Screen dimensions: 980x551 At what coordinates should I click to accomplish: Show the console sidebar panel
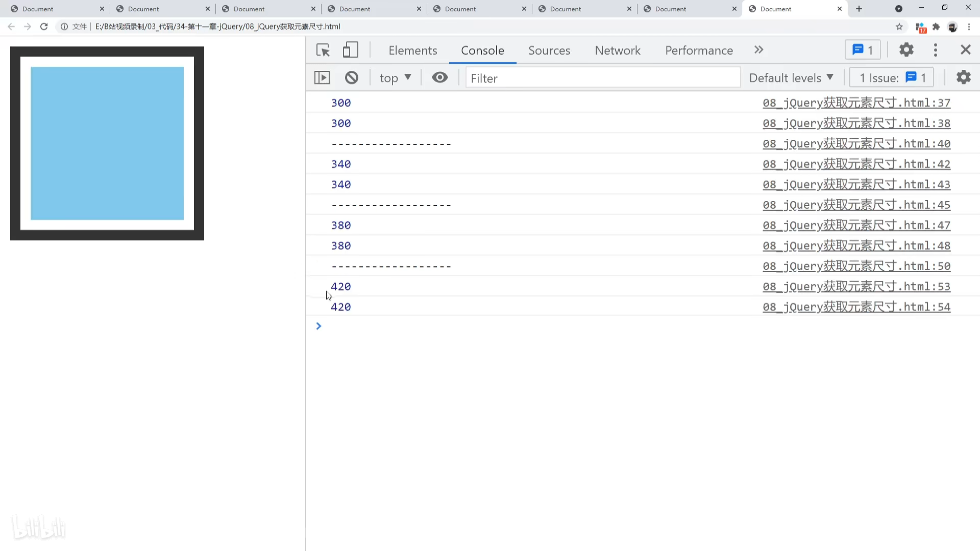322,78
